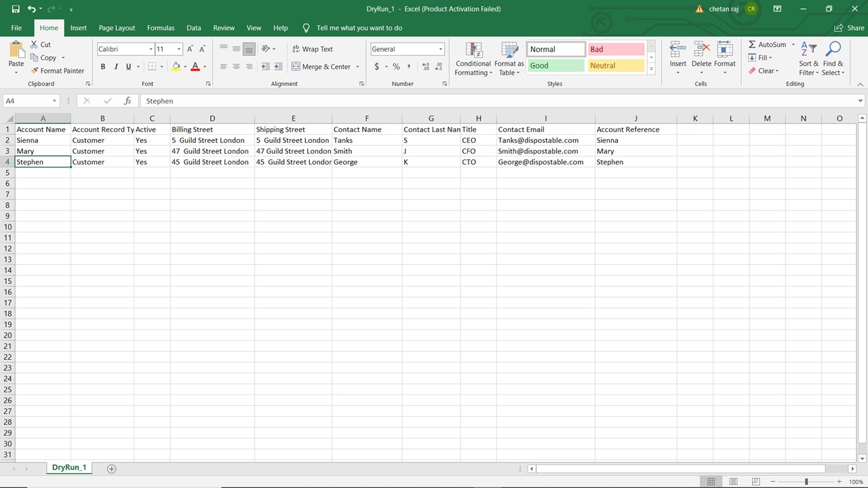Click the Find & Select magnifier icon
868x488 pixels.
coord(833,51)
